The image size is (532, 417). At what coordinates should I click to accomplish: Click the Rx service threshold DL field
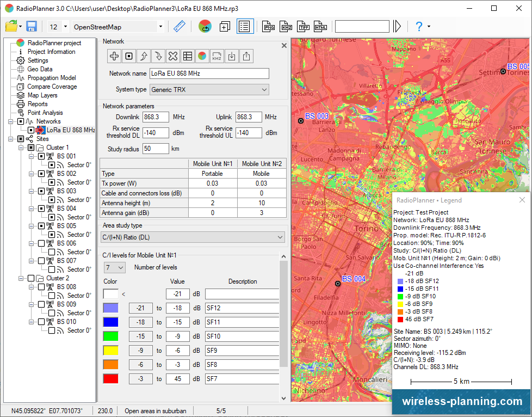(156, 133)
